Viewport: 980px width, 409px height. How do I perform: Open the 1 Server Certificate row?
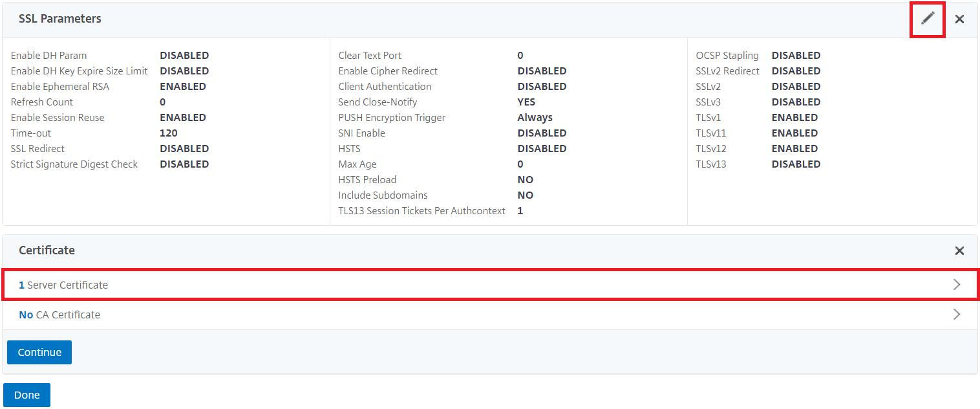point(490,285)
